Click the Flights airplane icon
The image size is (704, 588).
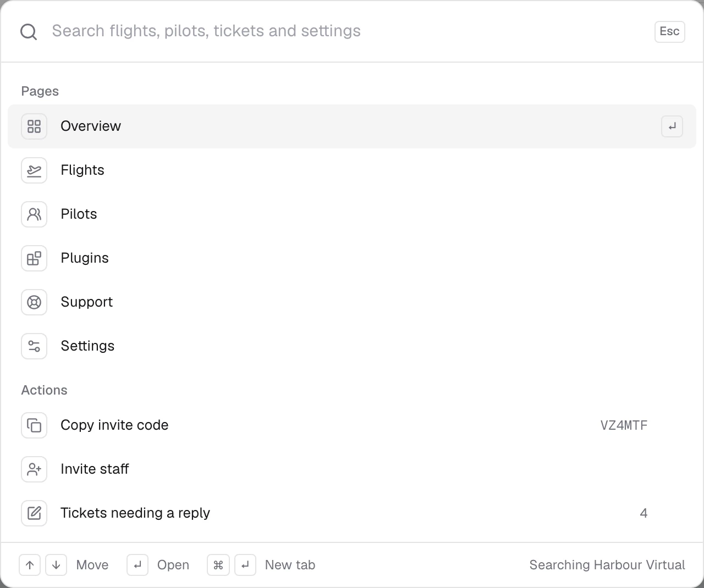point(34,170)
